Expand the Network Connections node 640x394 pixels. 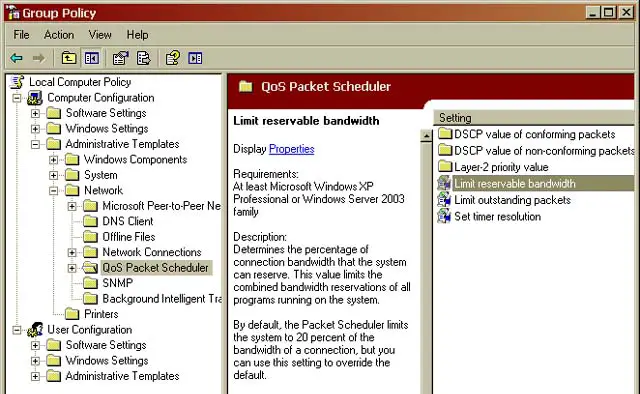(72, 253)
